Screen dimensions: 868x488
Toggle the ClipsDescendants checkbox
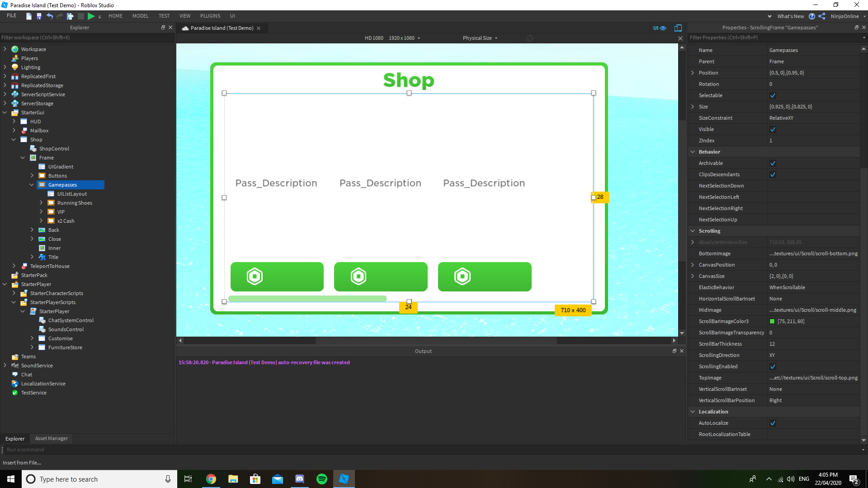pyautogui.click(x=773, y=175)
